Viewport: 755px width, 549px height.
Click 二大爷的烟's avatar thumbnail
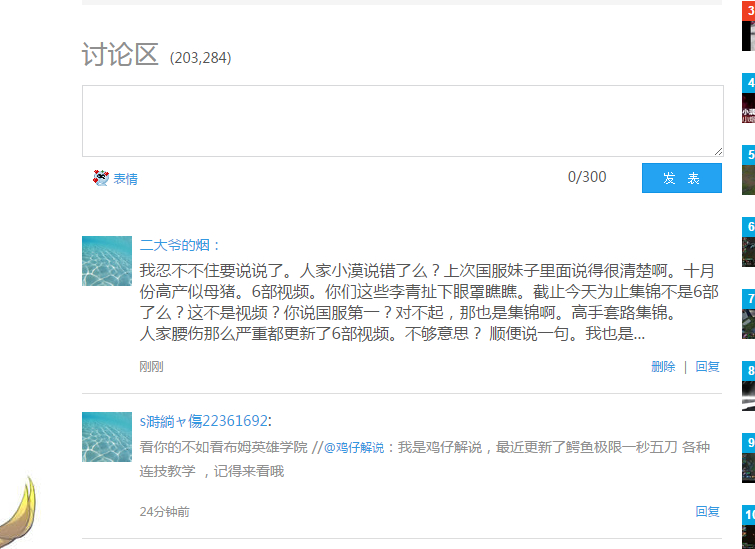point(107,261)
